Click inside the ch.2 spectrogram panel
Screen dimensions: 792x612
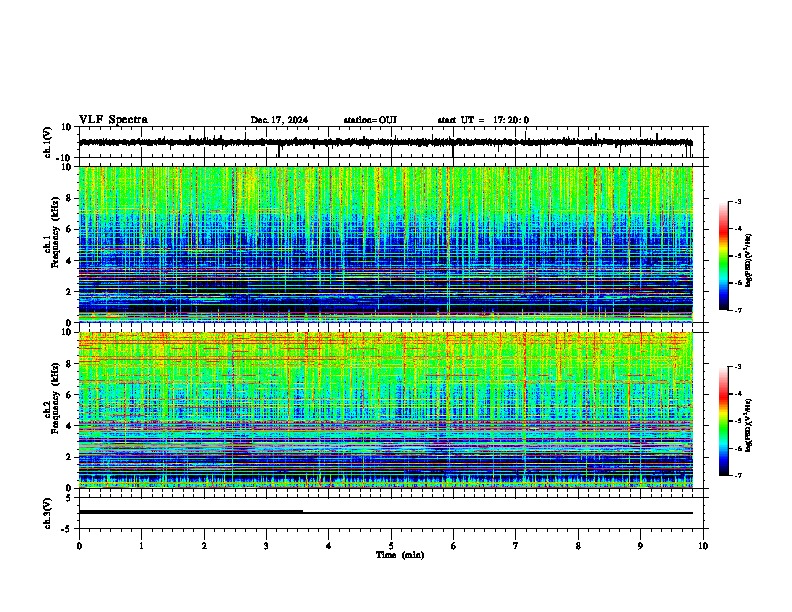385,410
